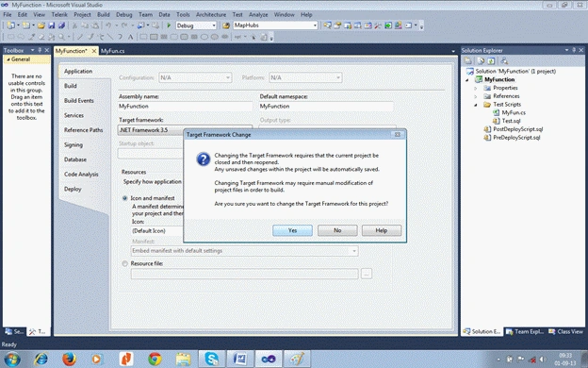The width and height of the screenshot is (588, 368).
Task: Open the File menu
Action: (8, 15)
